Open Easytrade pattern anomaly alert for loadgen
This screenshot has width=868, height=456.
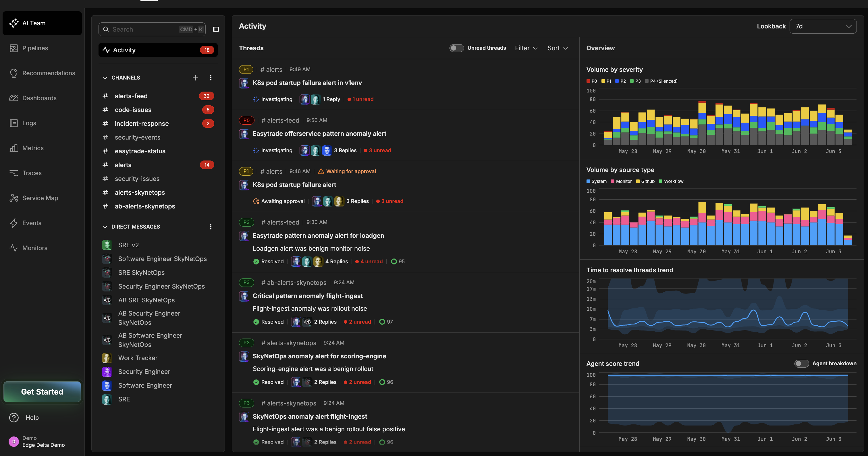(x=318, y=235)
